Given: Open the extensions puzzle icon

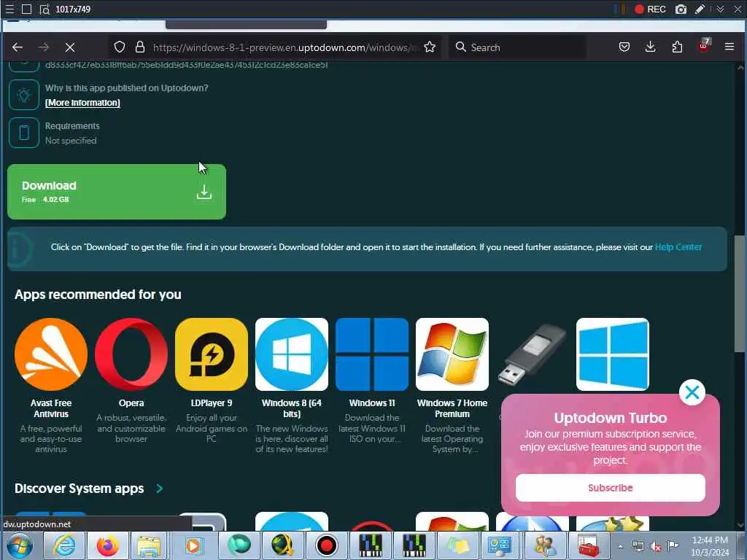Looking at the screenshot, I should [677, 47].
